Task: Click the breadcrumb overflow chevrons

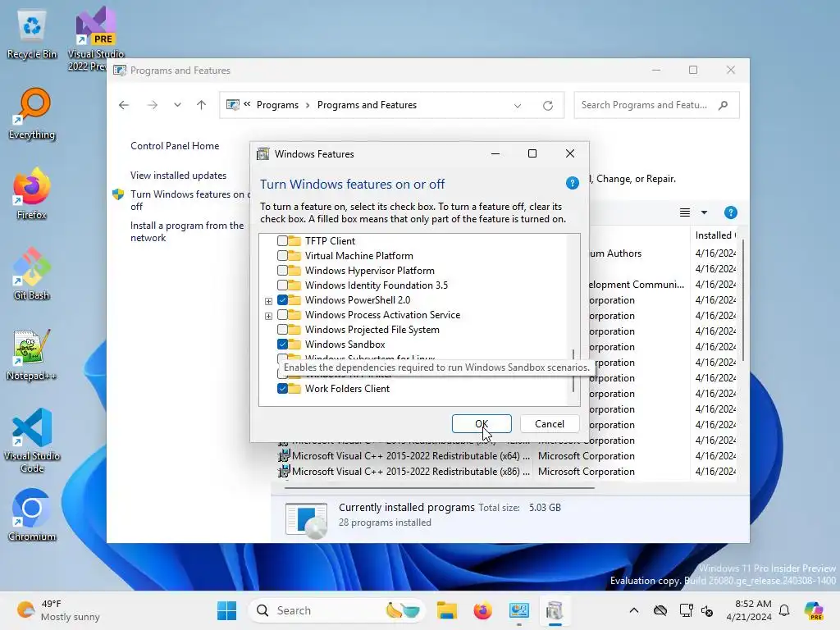Action: (x=247, y=104)
